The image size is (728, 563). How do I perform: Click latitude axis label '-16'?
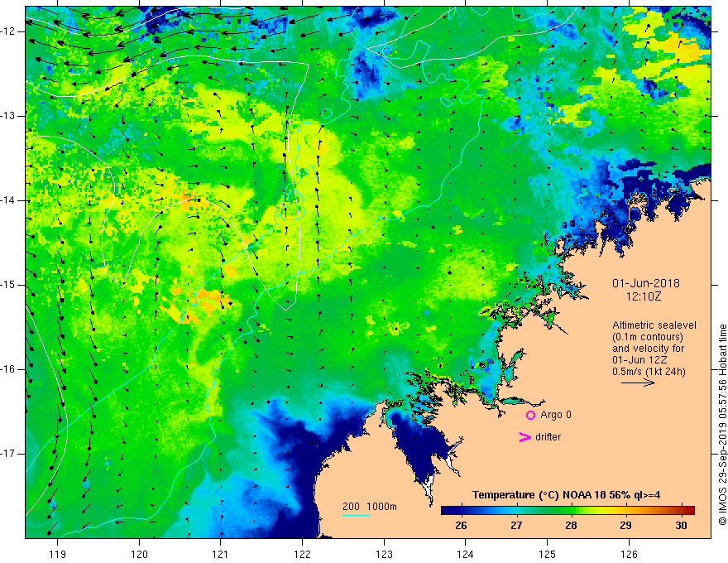coord(9,369)
